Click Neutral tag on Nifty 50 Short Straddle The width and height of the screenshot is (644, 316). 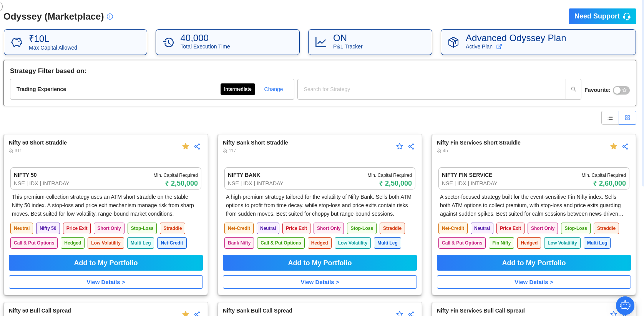click(x=22, y=228)
